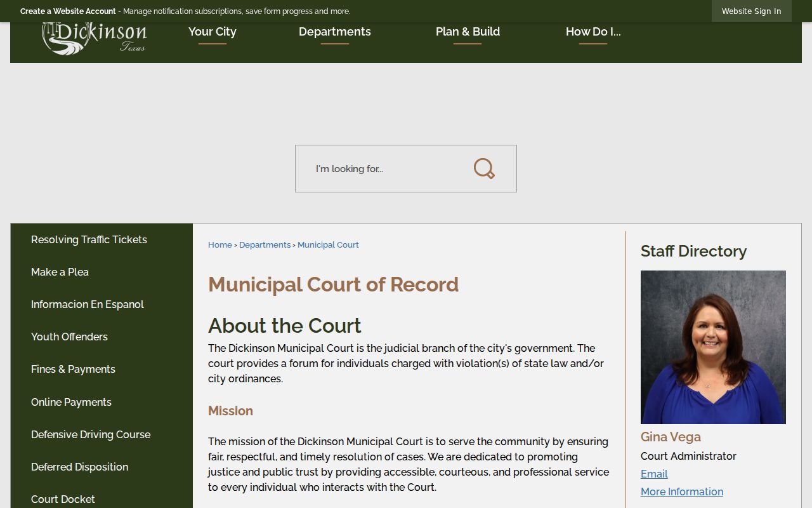Click Home in the breadcrumb
This screenshot has width=812, height=508.
220,244
